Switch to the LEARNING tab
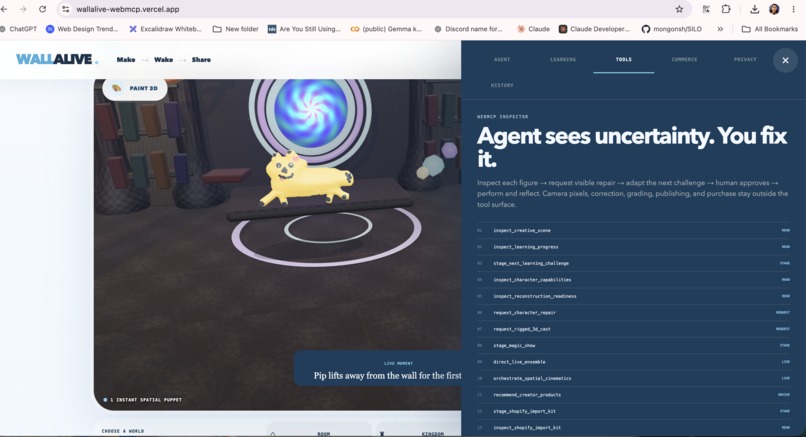The image size is (806, 437). 563,60
